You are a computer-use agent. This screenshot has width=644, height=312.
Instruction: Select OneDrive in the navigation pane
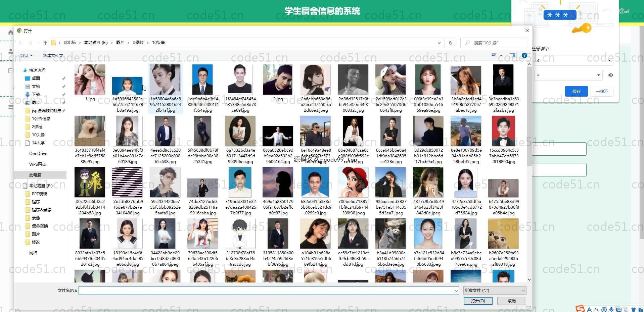(38, 153)
